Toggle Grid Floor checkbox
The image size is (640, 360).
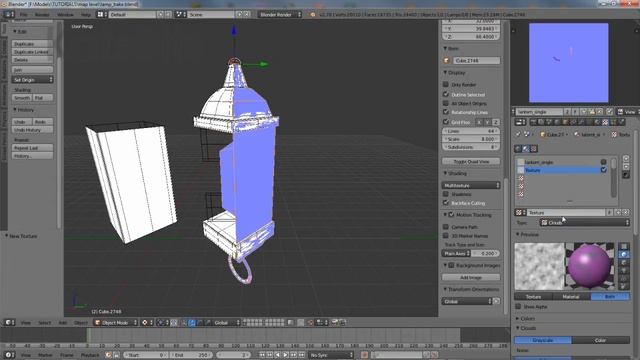pyautogui.click(x=446, y=122)
